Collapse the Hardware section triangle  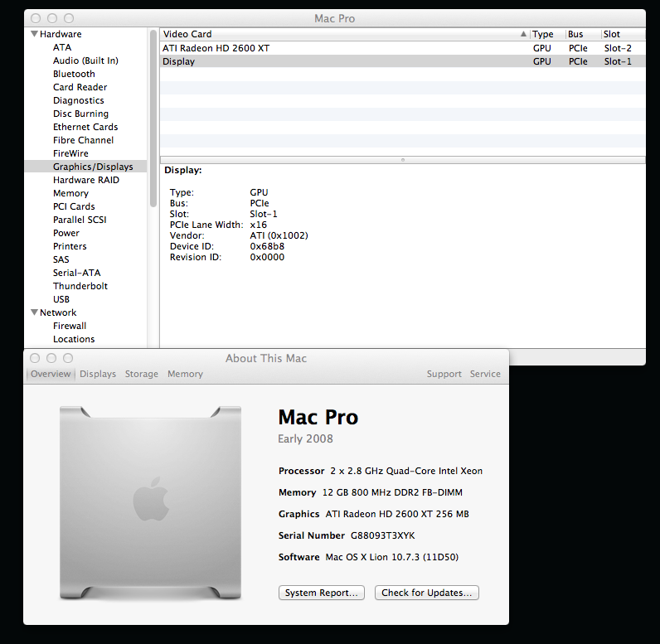(x=35, y=34)
